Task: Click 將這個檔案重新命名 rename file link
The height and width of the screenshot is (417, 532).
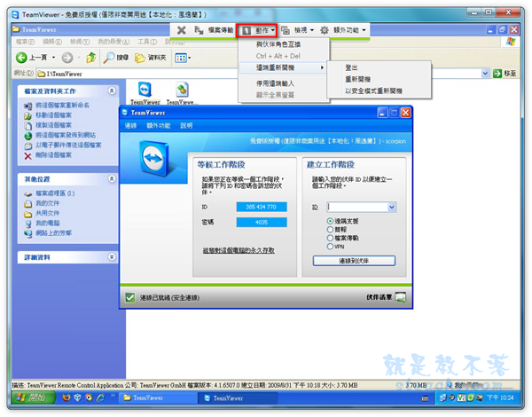Action: point(62,106)
